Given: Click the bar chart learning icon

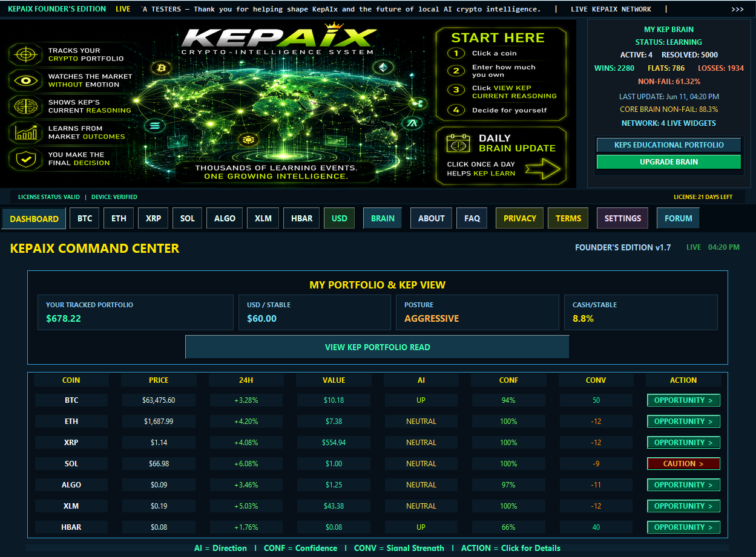Looking at the screenshot, I should tap(25, 132).
